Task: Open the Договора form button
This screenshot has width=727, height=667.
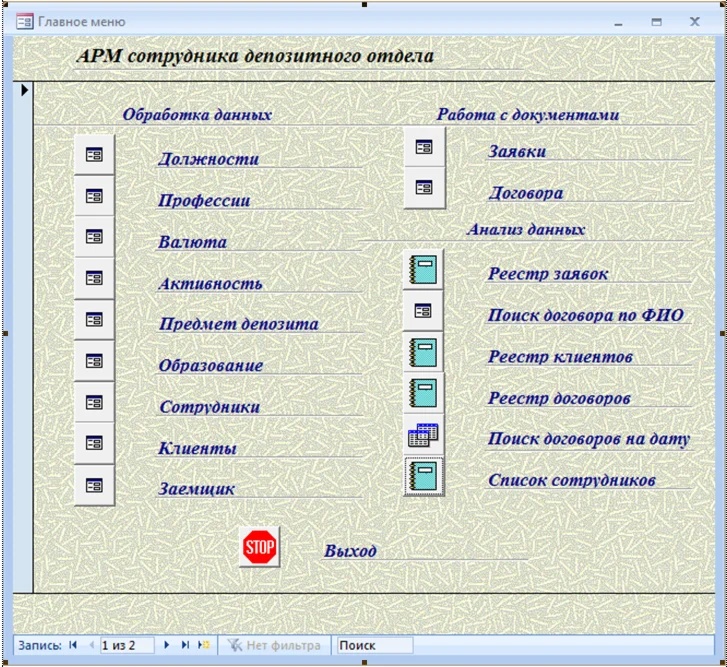Action: click(x=424, y=188)
